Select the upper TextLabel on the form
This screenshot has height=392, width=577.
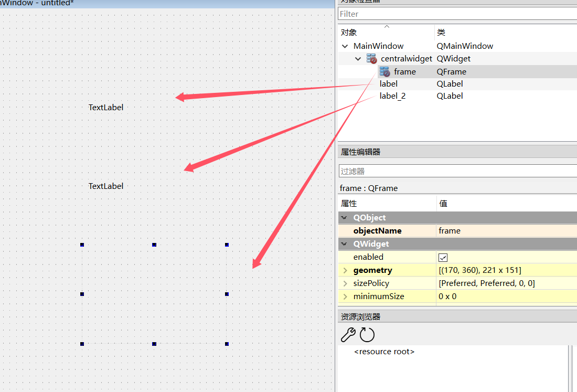click(x=106, y=108)
